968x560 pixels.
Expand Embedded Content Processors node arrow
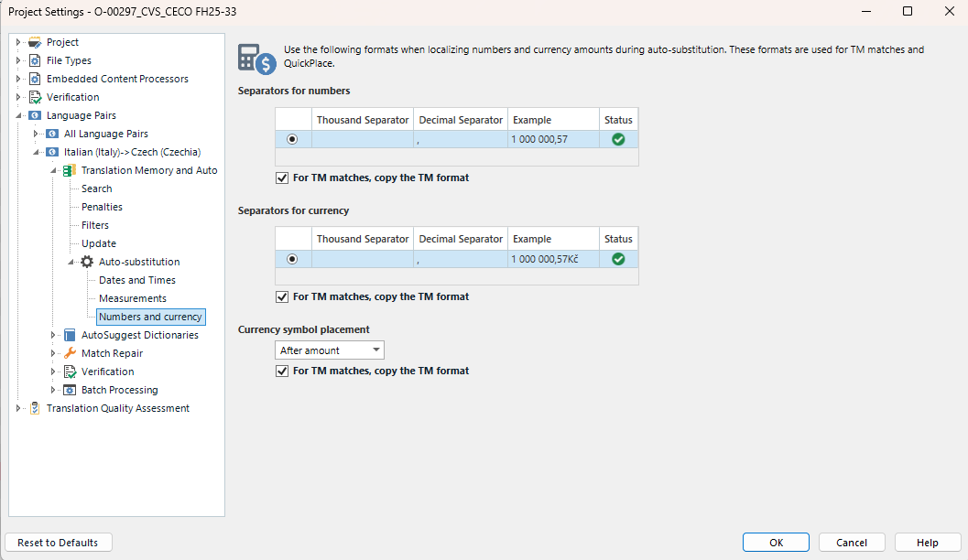click(x=18, y=79)
